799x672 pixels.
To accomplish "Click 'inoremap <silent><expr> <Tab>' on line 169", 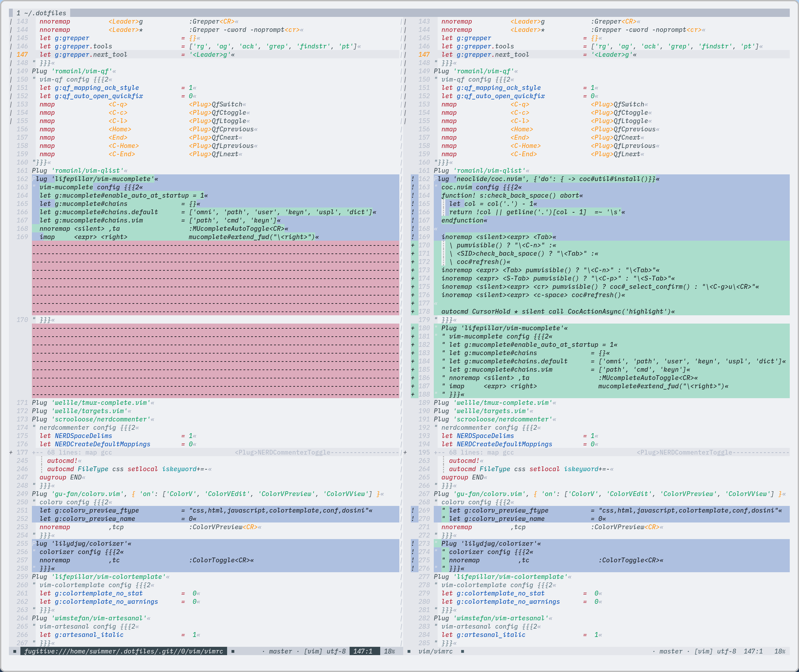I will [611, 237].
